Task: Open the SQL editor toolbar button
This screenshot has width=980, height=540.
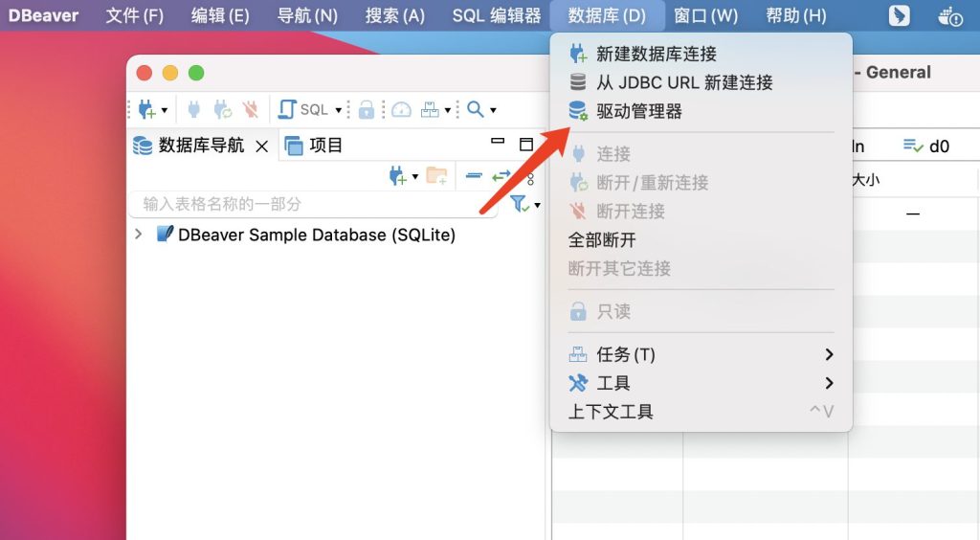Action: (x=303, y=110)
